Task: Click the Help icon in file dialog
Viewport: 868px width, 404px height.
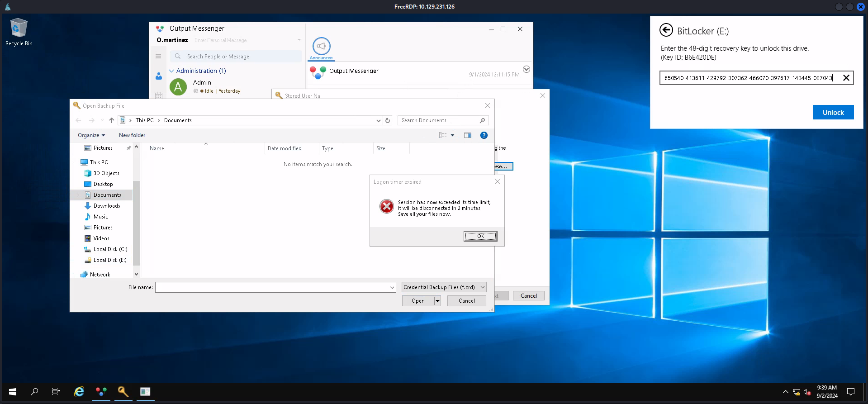Action: click(484, 135)
